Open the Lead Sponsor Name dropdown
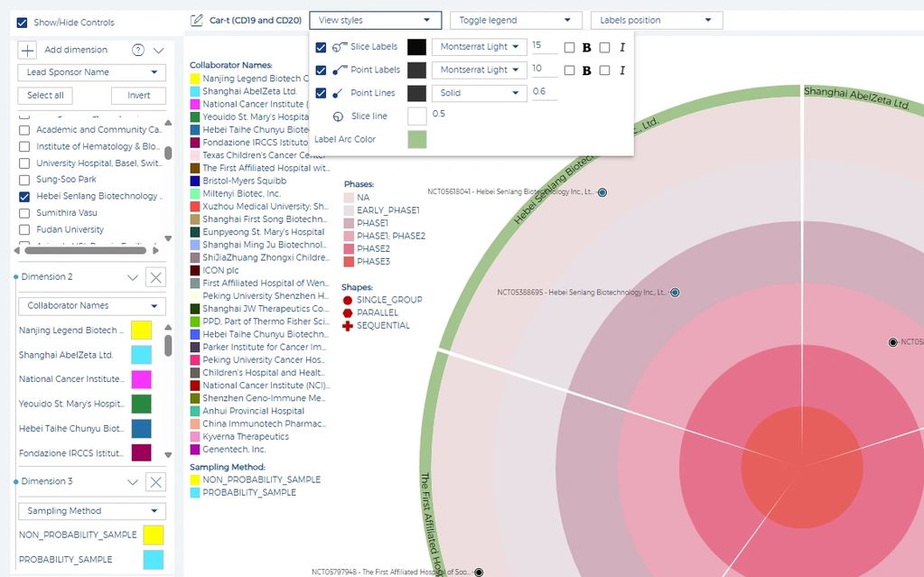The height and width of the screenshot is (577, 924). (91, 72)
